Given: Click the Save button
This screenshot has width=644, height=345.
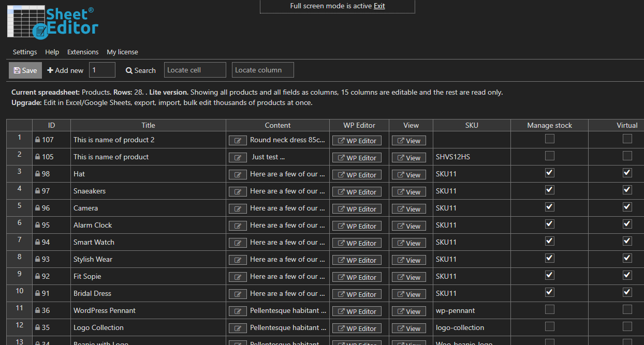Looking at the screenshot, I should pyautogui.click(x=25, y=70).
